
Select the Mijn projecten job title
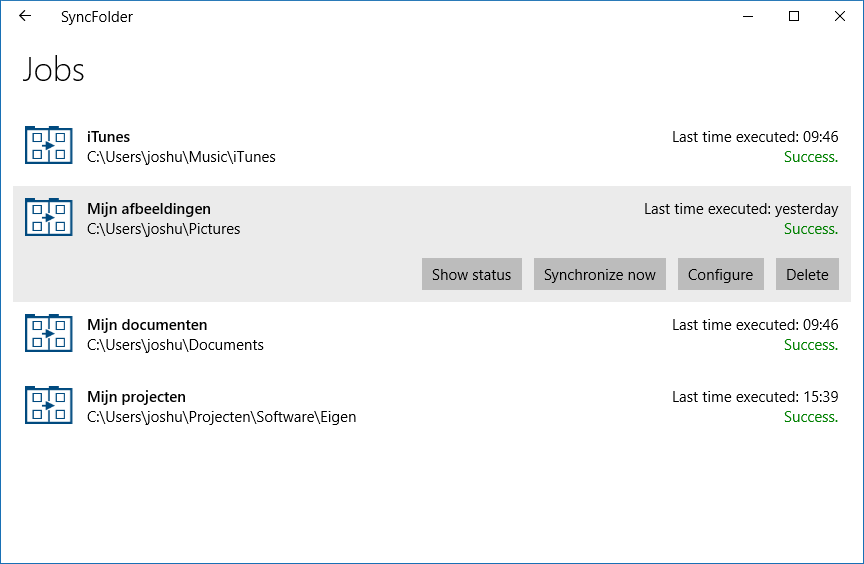click(x=136, y=397)
